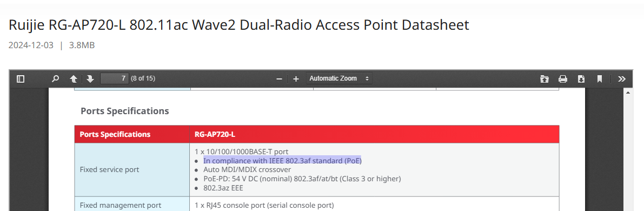Click the open file icon
Viewport: 644px width, 211px height.
pos(545,78)
